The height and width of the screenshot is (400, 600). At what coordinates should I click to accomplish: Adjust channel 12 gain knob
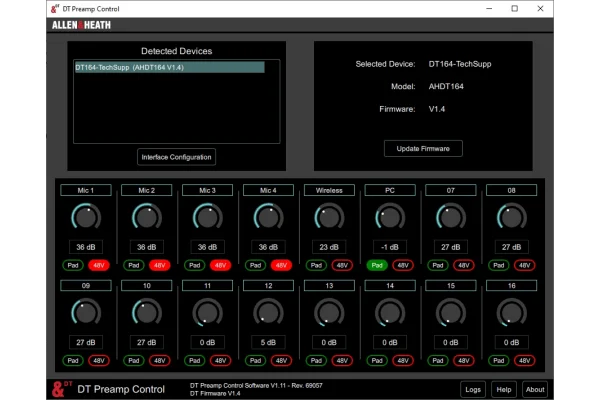click(268, 312)
